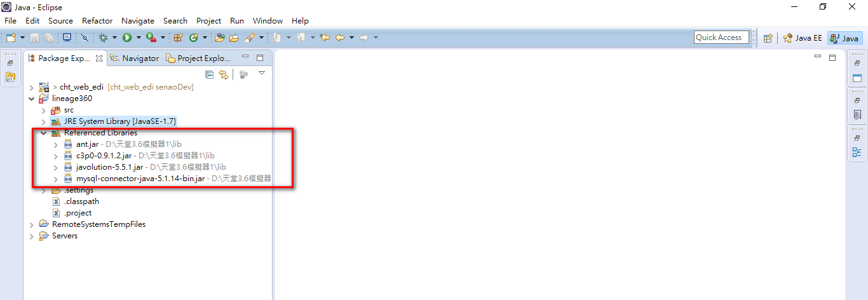Image resolution: width=868 pixels, height=300 pixels.
Task: Click the Debug bug icon
Action: click(x=103, y=37)
